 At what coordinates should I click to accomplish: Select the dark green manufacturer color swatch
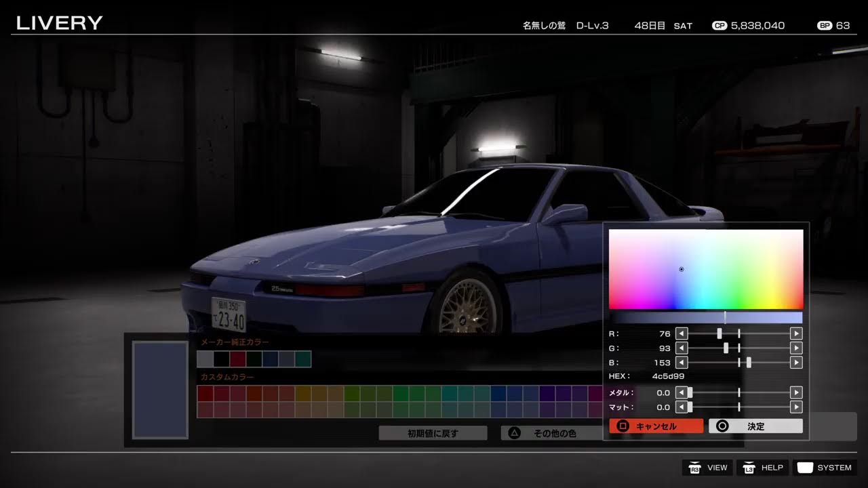tap(254, 359)
